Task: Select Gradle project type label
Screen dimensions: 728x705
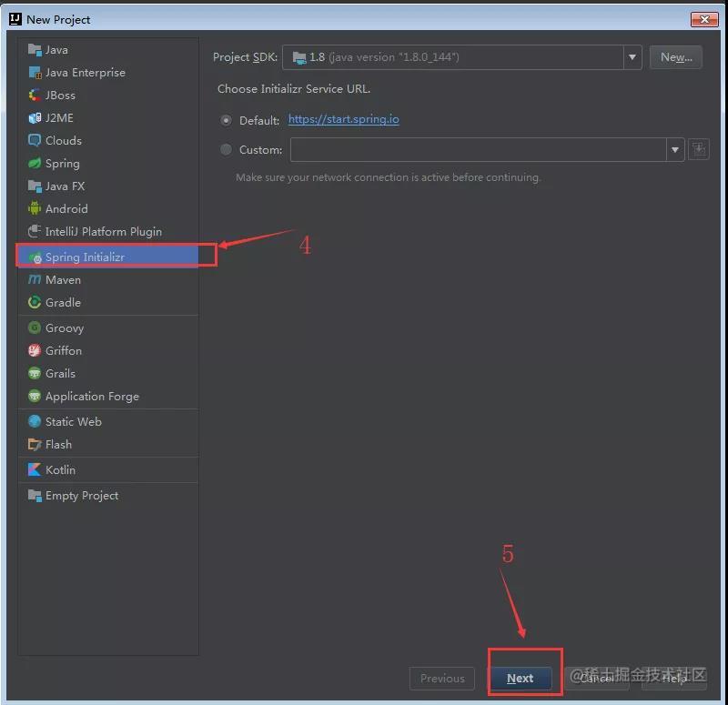Action: click(63, 302)
